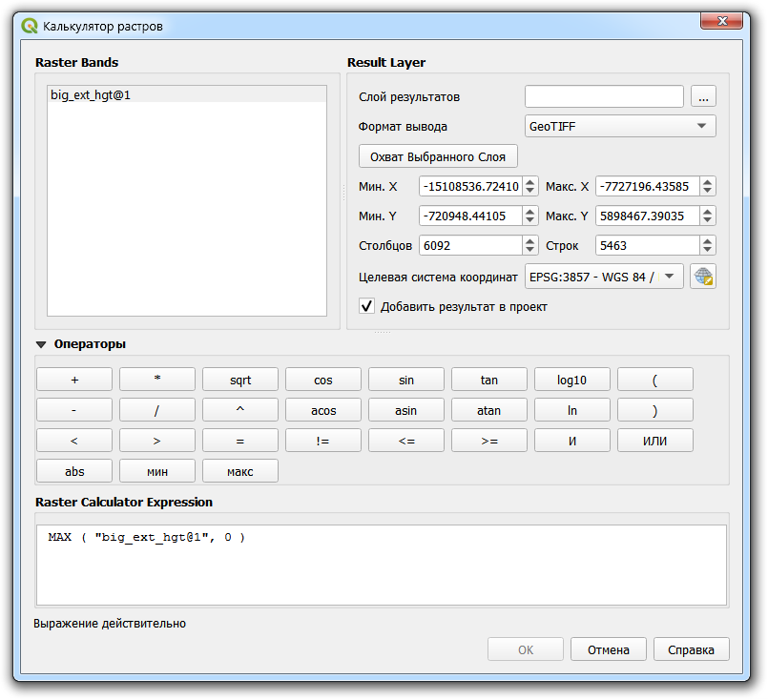Open the target coordinate system dropdown
The width and height of the screenshot is (768, 700).
point(605,277)
